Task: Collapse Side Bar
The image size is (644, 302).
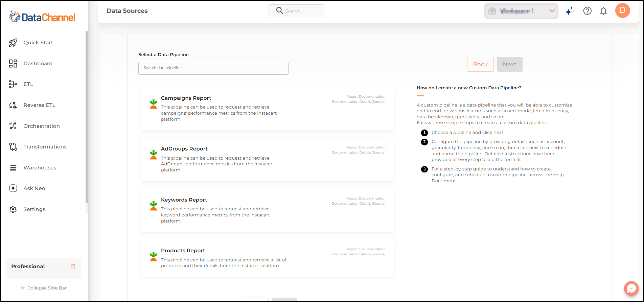Action: click(x=44, y=288)
